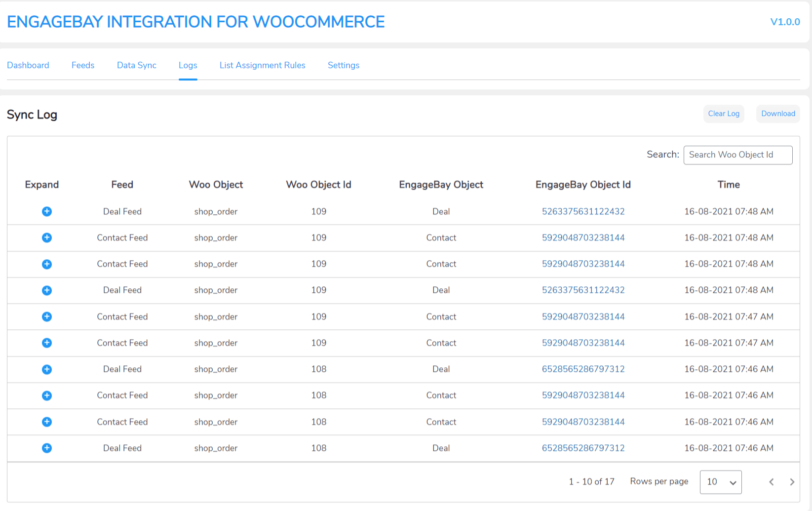This screenshot has height=511, width=812.
Task: Open EngageBay Deal 5263375631122432
Action: tap(583, 211)
